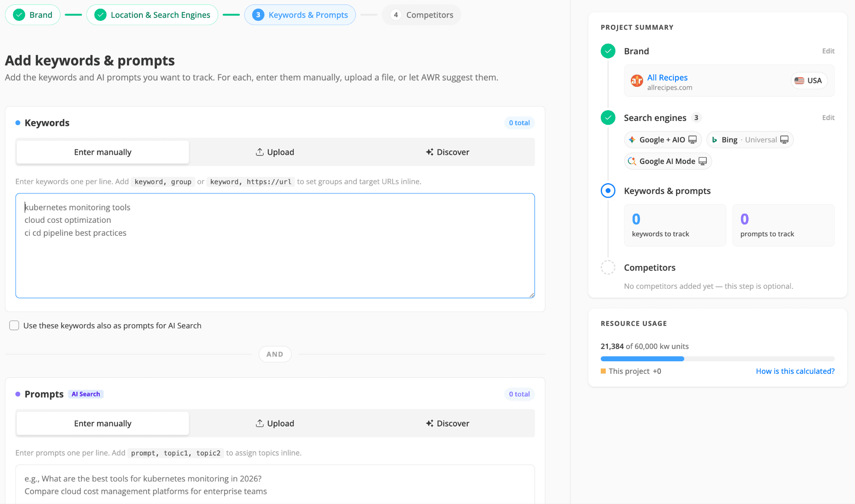Select the Keywords & Prompts step
The width and height of the screenshot is (855, 504).
click(x=300, y=15)
